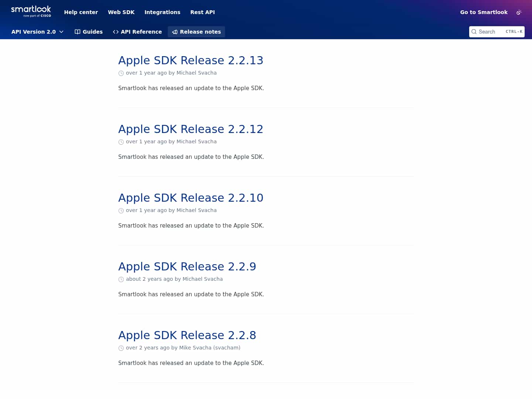The image size is (532, 399).
Task: Open the Integrations menu item
Action: [x=163, y=12]
